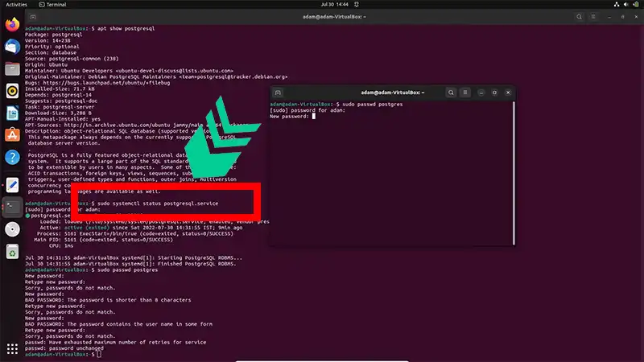Viewport: 644px width, 362px height.
Task: Click the front terminal title bar text
Action: [x=392, y=93]
